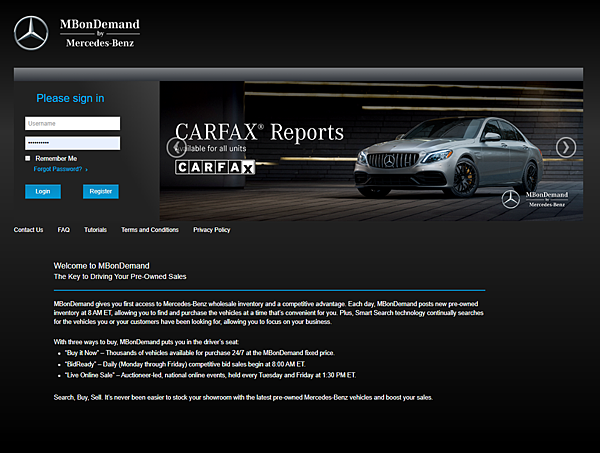This screenshot has height=453, width=600.
Task: Click 'available for all units' banner text
Action: click(x=210, y=148)
